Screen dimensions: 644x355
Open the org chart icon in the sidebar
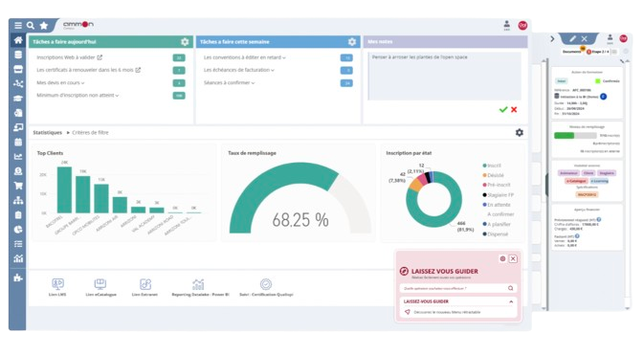(x=18, y=201)
